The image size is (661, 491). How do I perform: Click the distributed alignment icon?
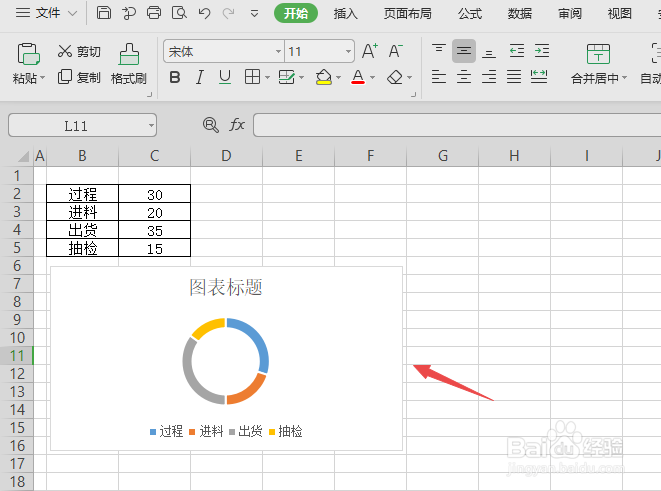click(539, 77)
